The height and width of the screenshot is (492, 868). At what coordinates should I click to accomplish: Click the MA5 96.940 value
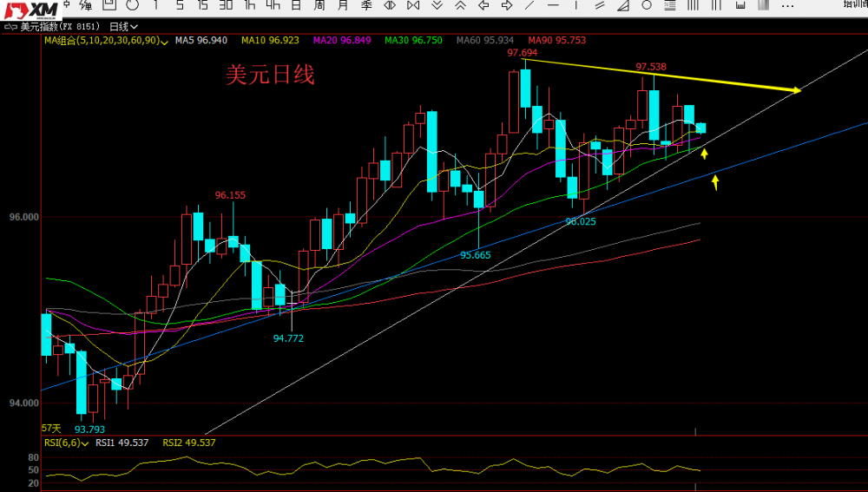201,41
